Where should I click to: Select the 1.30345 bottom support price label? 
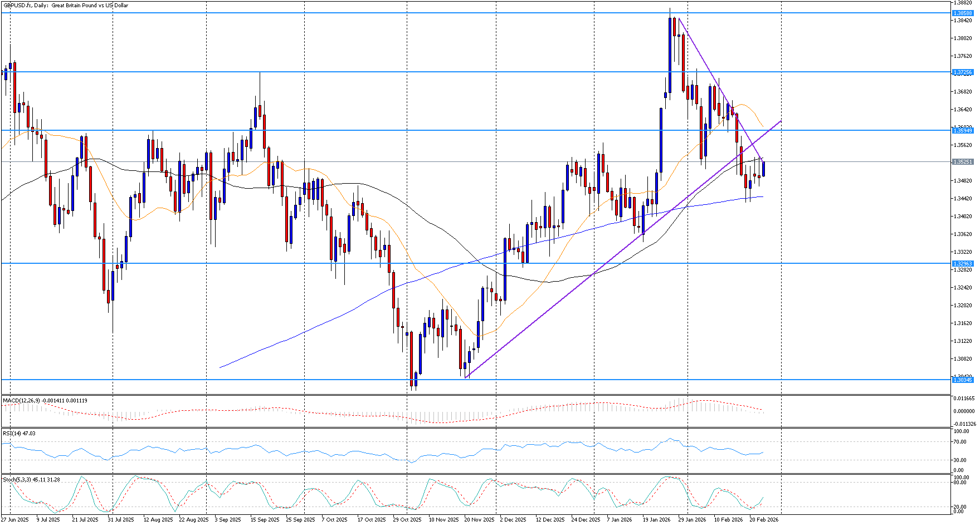coord(963,380)
